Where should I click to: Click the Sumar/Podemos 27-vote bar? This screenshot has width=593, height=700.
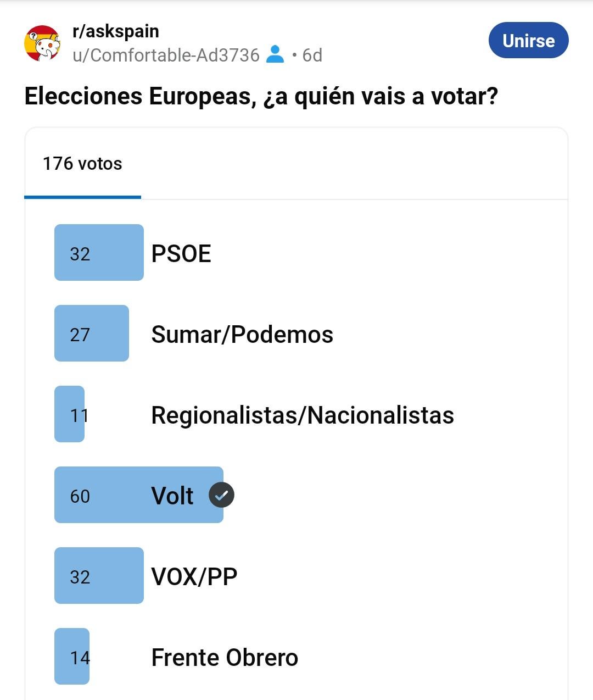point(92,333)
